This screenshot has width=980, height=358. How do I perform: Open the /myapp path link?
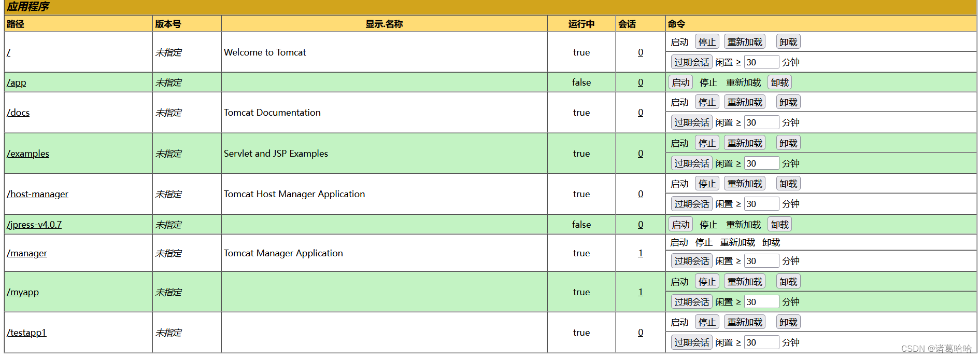tap(23, 292)
